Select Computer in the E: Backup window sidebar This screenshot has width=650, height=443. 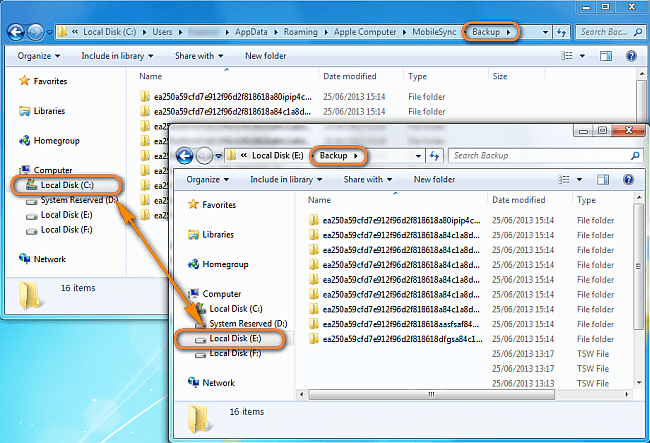[214, 294]
